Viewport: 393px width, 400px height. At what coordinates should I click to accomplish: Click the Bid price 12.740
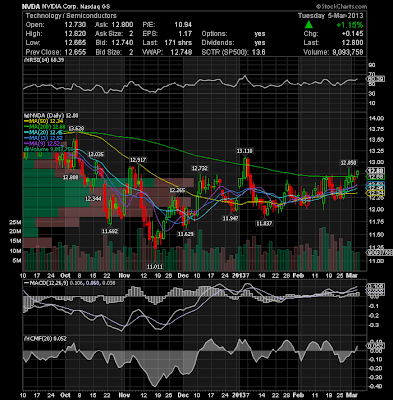(122, 43)
